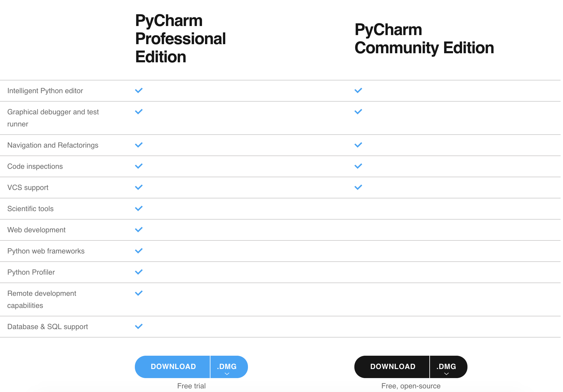This screenshot has height=392, width=563.
Task: Click Professional checkmark for Scientific tools
Action: [139, 208]
